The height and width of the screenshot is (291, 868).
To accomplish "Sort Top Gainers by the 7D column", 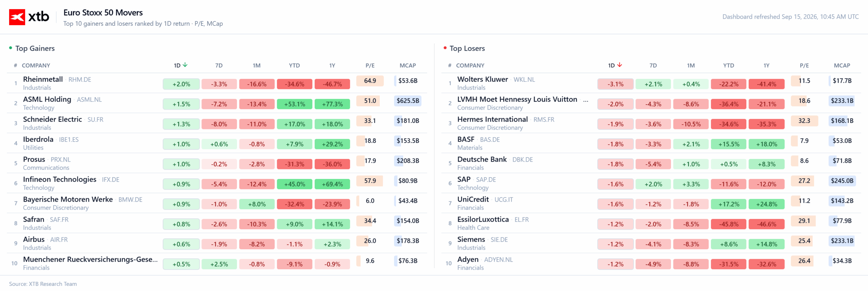I will (x=219, y=66).
